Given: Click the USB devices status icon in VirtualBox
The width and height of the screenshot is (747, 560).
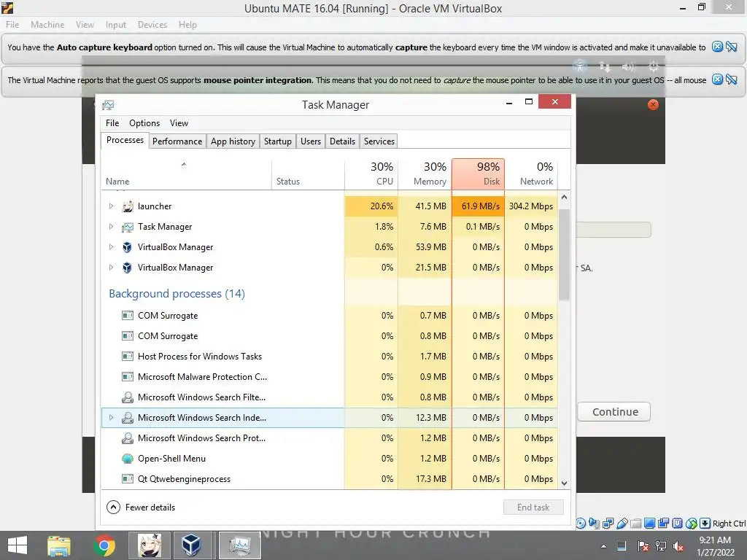Looking at the screenshot, I should [x=622, y=524].
